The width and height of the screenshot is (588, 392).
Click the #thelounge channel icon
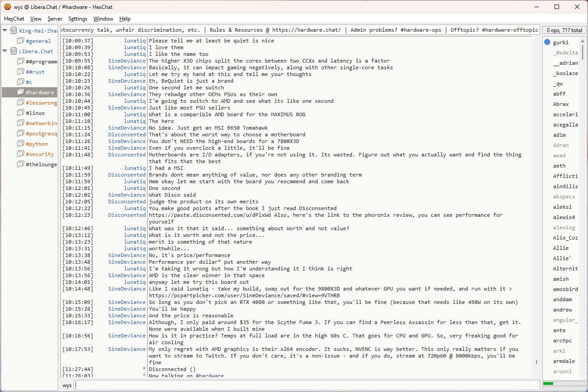[21, 164]
